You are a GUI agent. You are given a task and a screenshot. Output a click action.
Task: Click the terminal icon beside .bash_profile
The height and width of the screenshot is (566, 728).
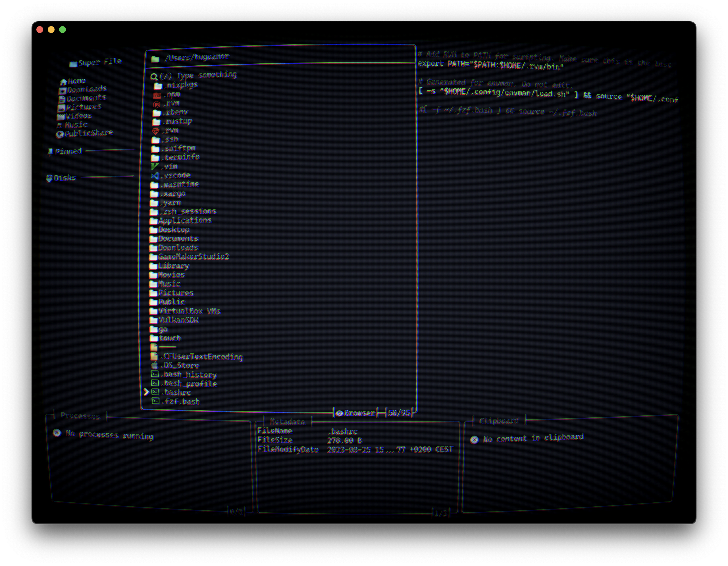tap(155, 383)
